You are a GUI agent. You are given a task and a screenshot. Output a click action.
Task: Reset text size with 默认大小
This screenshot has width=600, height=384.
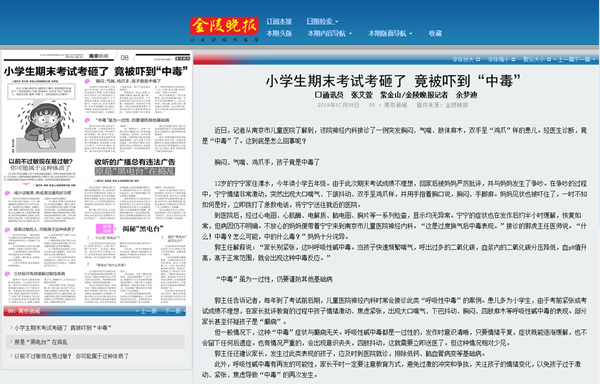[x=537, y=59]
